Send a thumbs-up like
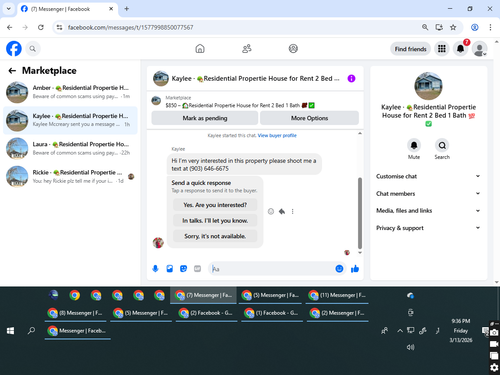Screen dimensions: 500x375 coord(355,269)
